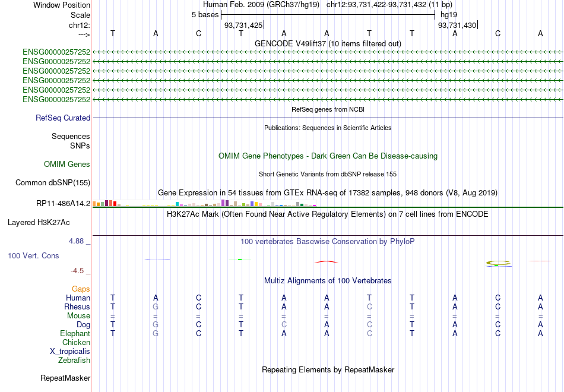564x392 pixels.
Task: Click 100 vertebrates Basewise Conservation by PhyloP
Action: pyautogui.click(x=328, y=242)
